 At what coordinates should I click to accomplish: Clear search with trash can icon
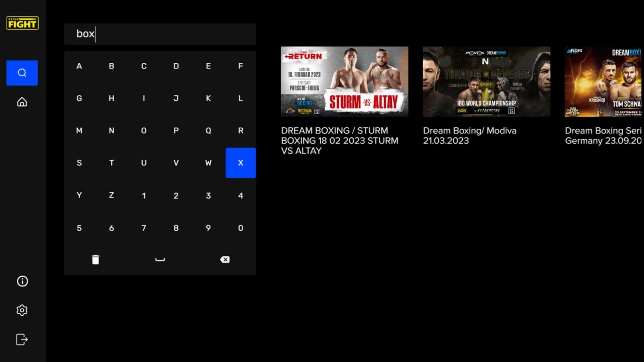[96, 260]
